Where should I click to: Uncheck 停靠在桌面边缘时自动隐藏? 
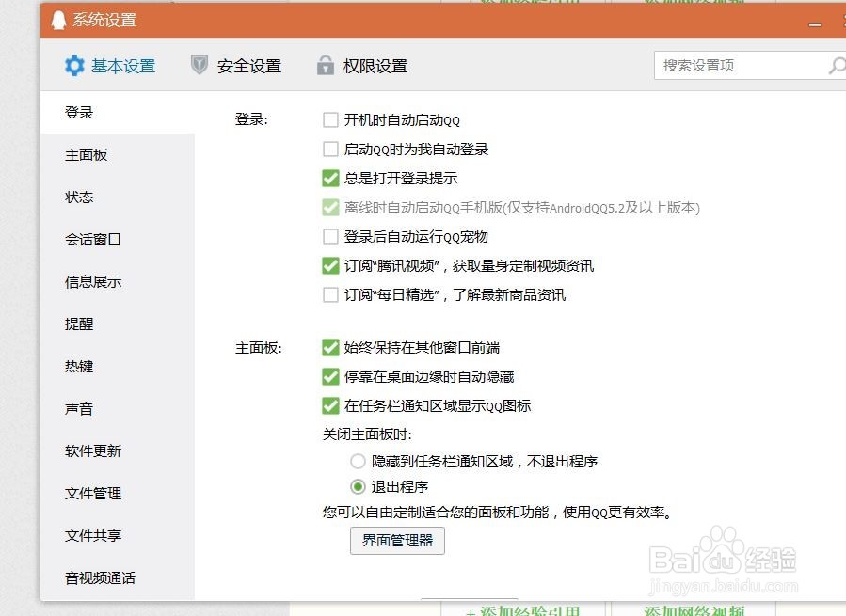pyautogui.click(x=330, y=376)
